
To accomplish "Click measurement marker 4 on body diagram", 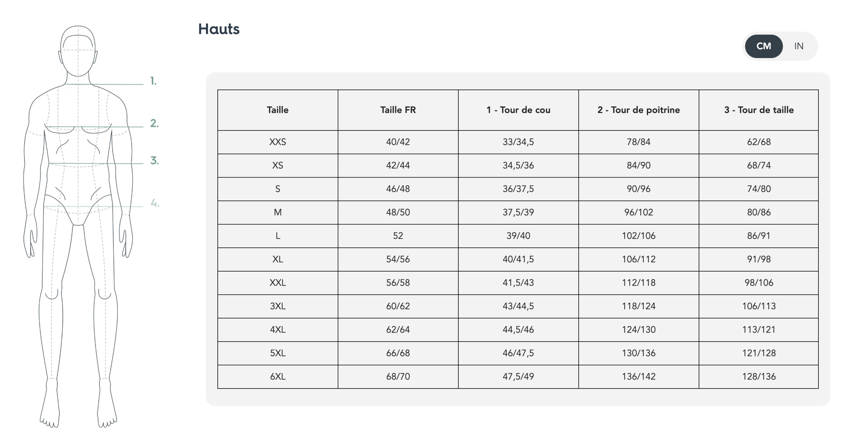I will pyautogui.click(x=155, y=203).
